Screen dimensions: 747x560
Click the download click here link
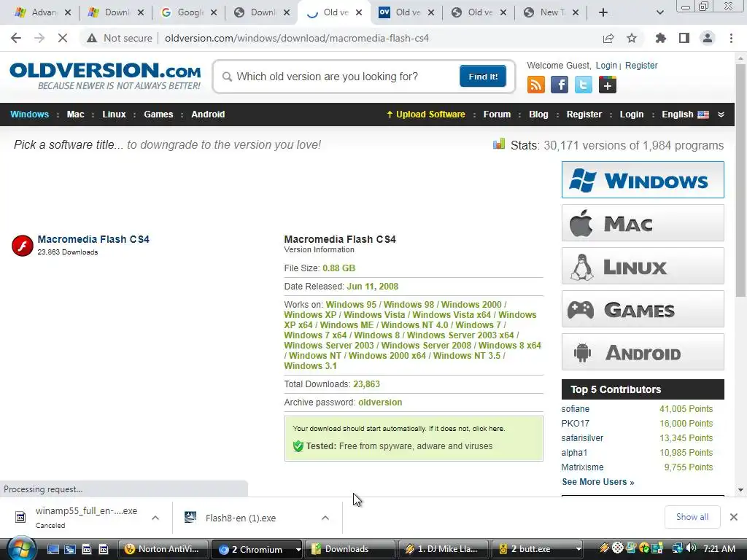[x=488, y=429]
